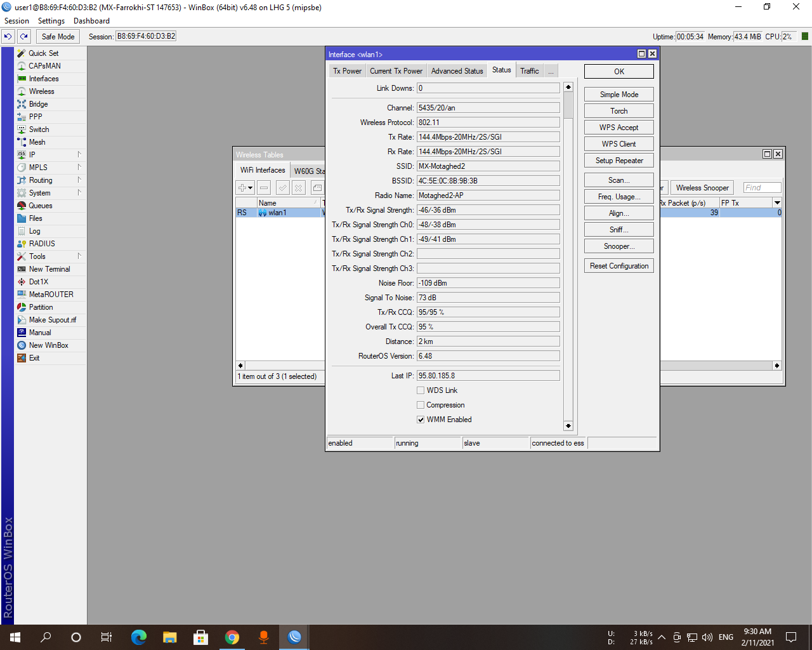
Task: Open CAPsMAN menu item
Action: [x=44, y=66]
